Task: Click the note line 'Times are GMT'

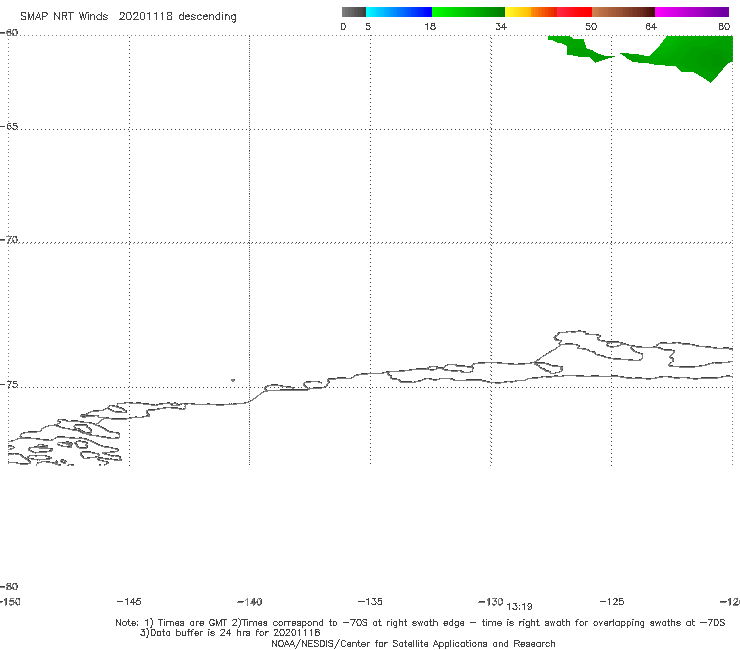Action: pos(193,623)
